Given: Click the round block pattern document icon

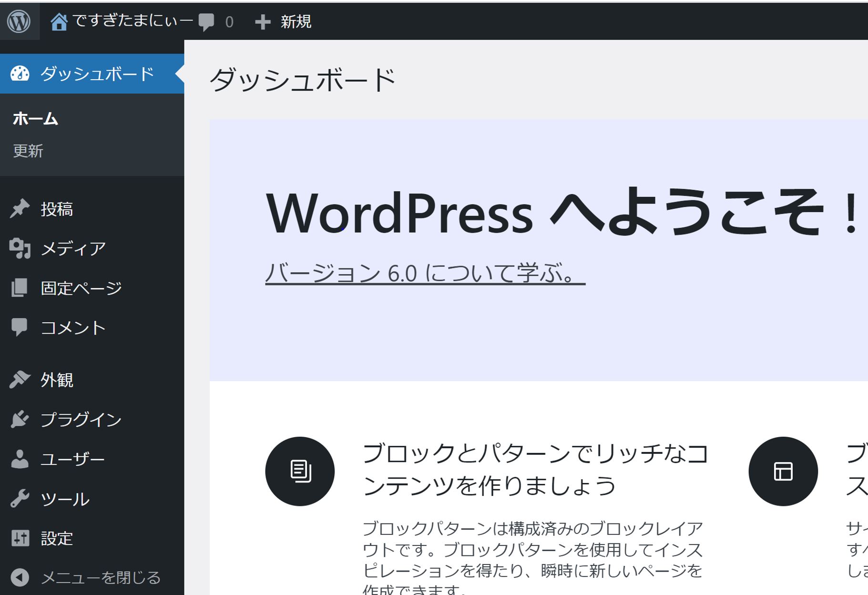Looking at the screenshot, I should coord(300,471).
